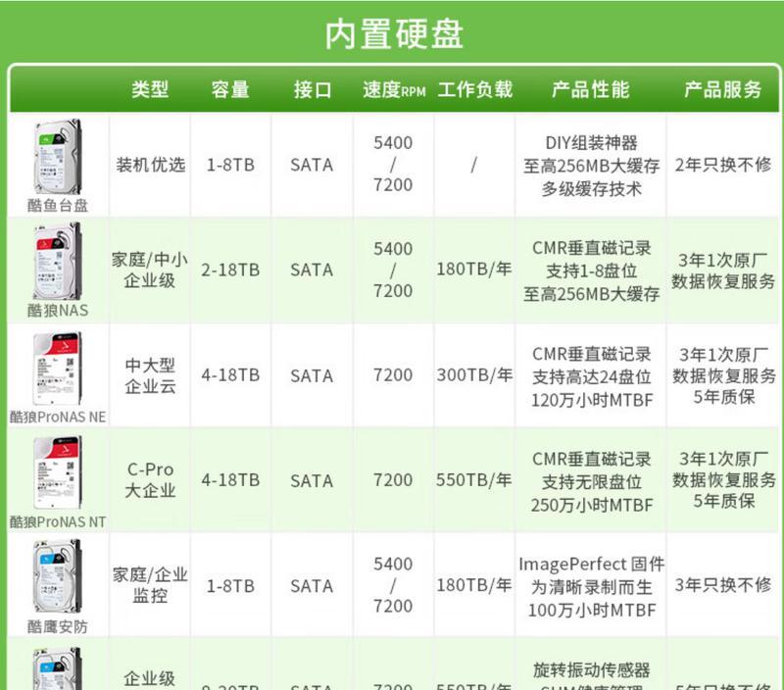Select the 中大型企业云 type cell
Viewport: 784px width, 690px height.
pyautogui.click(x=150, y=375)
